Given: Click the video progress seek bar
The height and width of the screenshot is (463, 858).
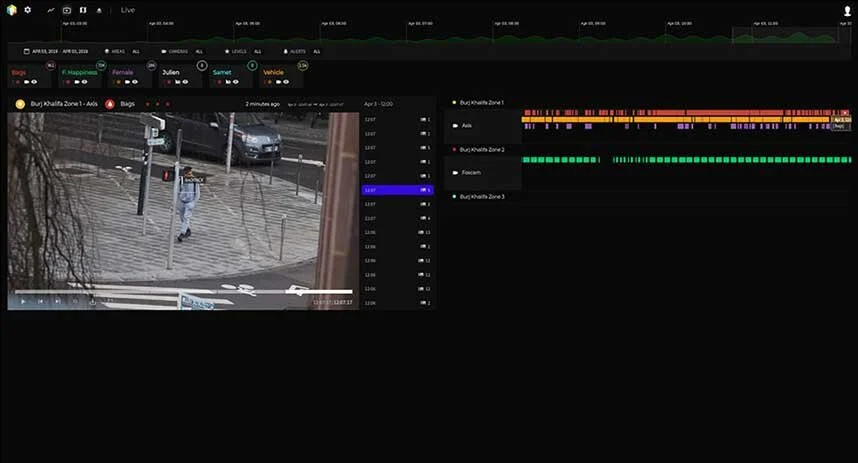Looking at the screenshot, I should coord(183,292).
